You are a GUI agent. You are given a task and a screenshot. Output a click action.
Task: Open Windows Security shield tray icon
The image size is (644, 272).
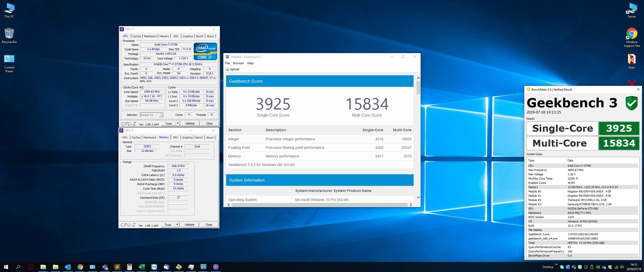610,267
